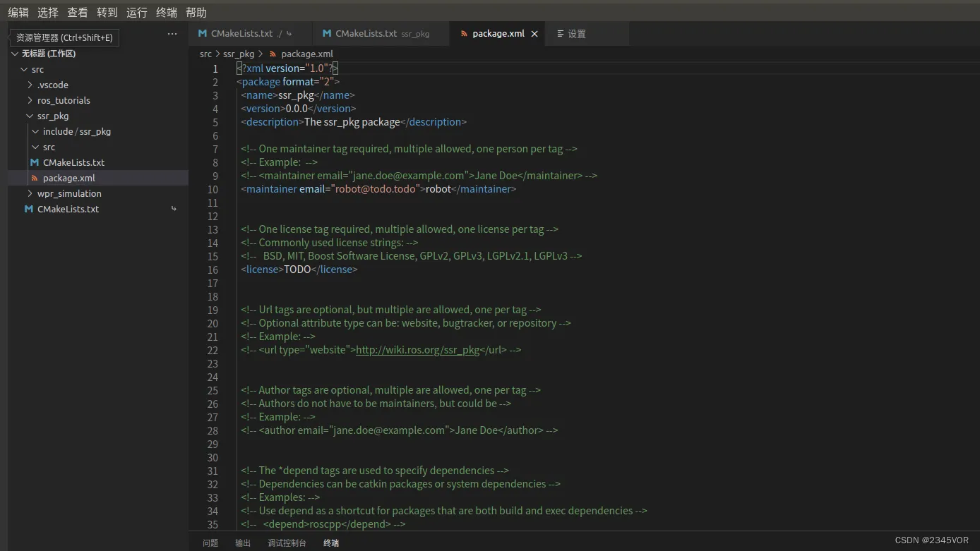The width and height of the screenshot is (980, 551).
Task: Click the package.xml breadcrumb segment
Action: (307, 54)
